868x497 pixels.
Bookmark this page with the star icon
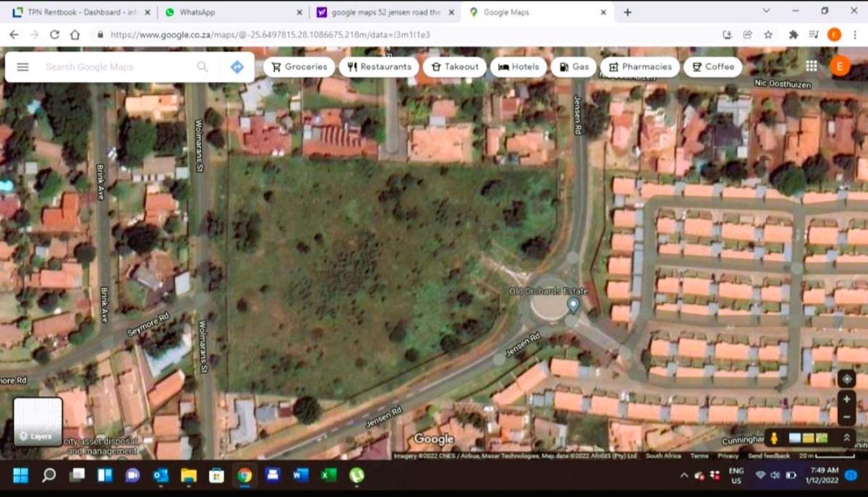point(768,35)
